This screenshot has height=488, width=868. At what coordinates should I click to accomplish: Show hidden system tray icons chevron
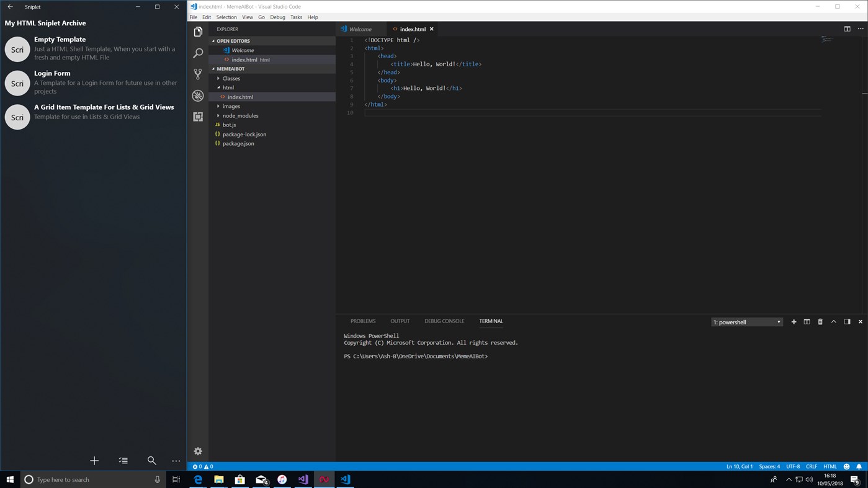click(x=789, y=479)
